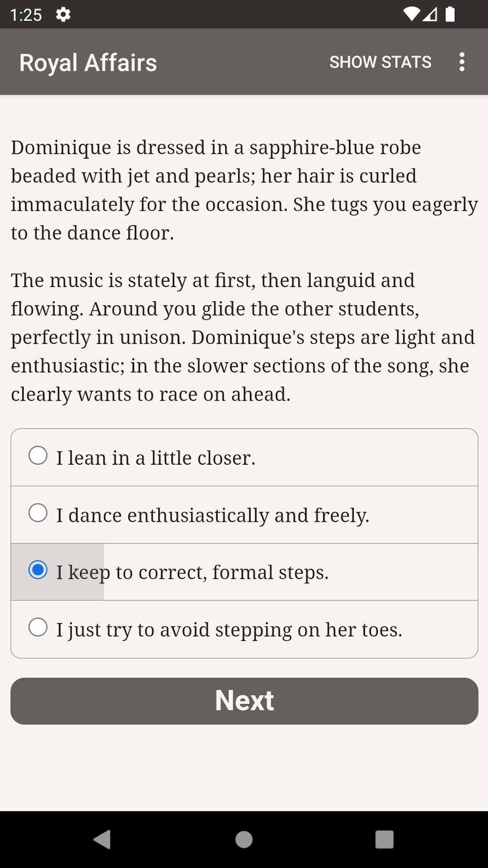Tap the clock showing 1:25

(x=26, y=15)
